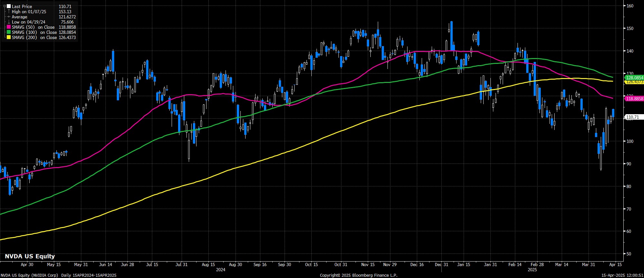Click the 'Feb 28' date axis label

[x=537, y=264]
